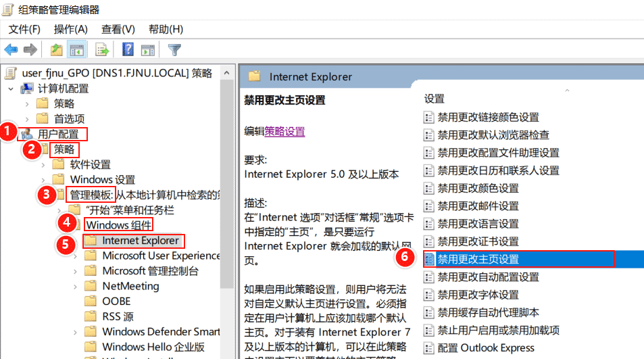The width and height of the screenshot is (644, 359).
Task: Expand the NetMeeting node
Action: (x=75, y=286)
